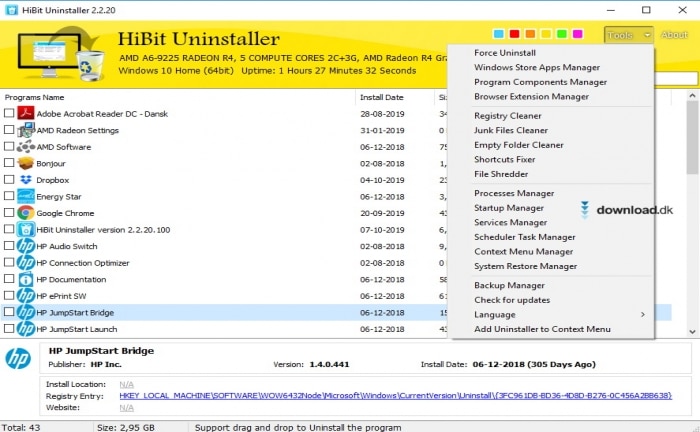The width and height of the screenshot is (700, 432).
Task: Click the HP Connection Optimizer icon
Action: (x=26, y=262)
